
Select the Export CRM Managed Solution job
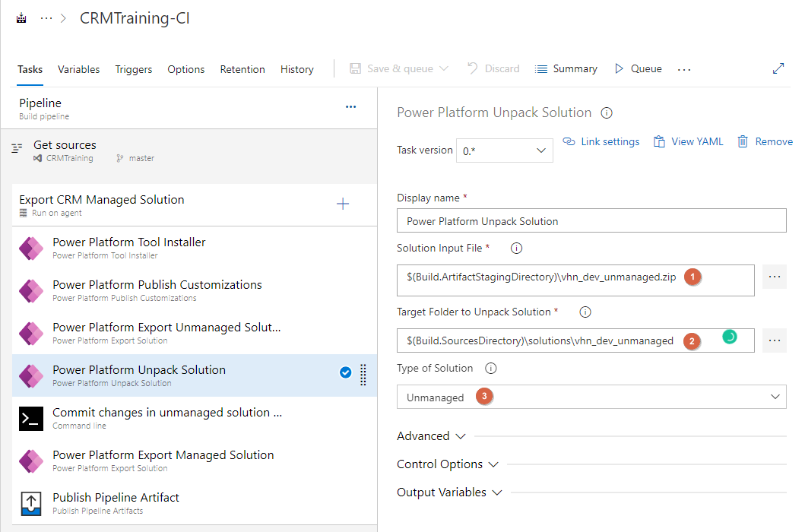(194, 205)
